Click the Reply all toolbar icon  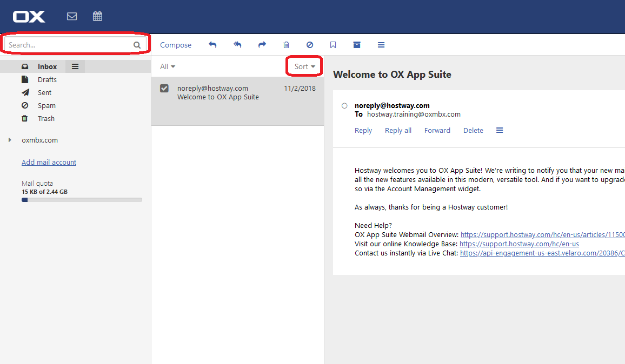pos(237,45)
